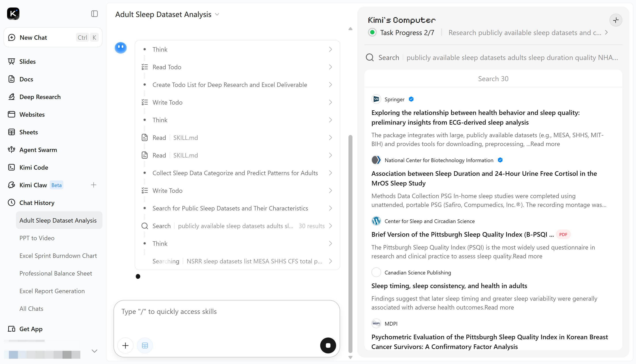
Task: Click the Chat History clock icon
Action: (x=11, y=203)
